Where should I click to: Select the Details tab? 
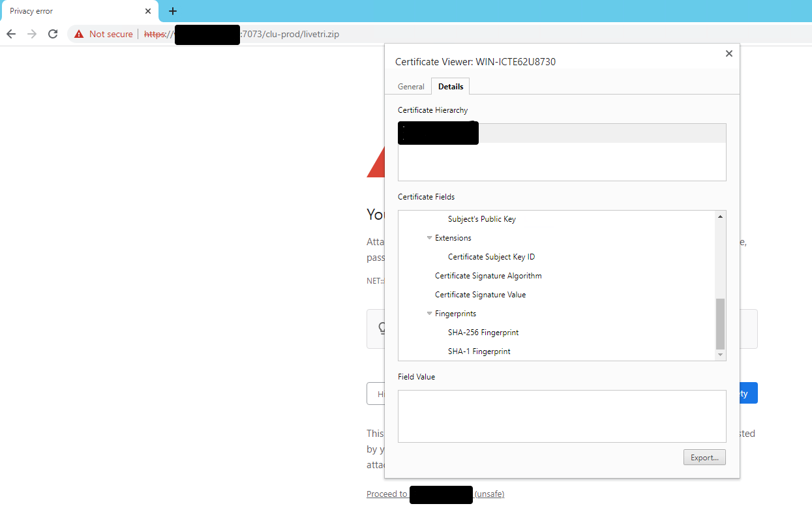click(x=449, y=85)
